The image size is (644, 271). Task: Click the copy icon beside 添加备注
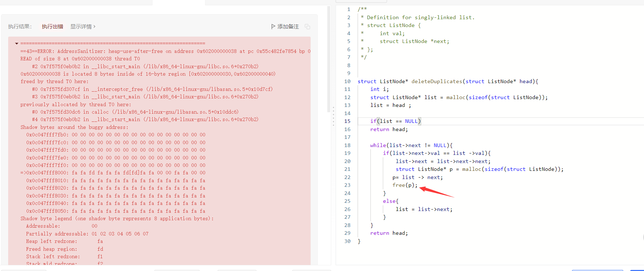[307, 27]
